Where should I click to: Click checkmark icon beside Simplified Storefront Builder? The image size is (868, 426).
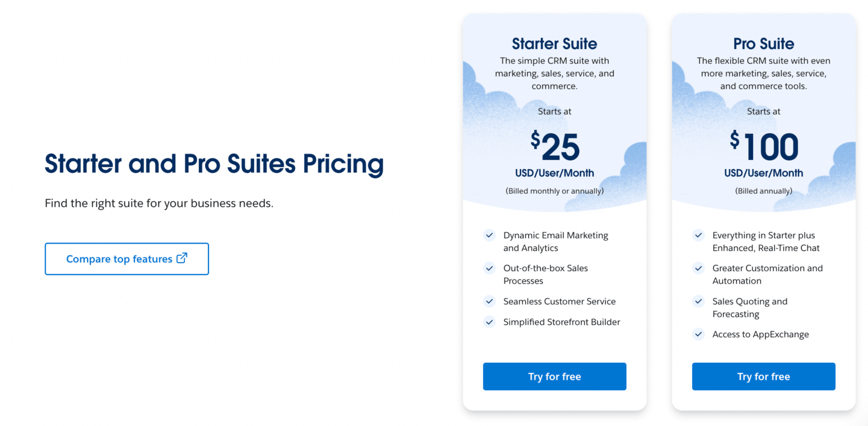(x=489, y=322)
